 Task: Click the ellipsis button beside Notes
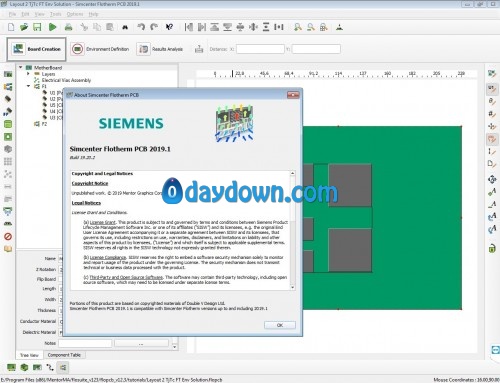pos(141,343)
